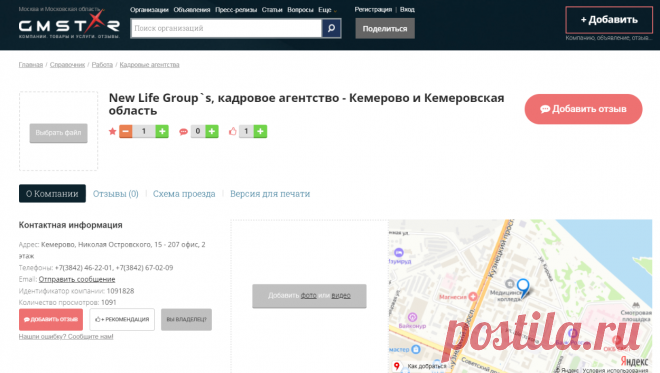The width and height of the screenshot is (660, 373).
Task: Click Нашли ошибку? Сообщите нам! link
Action: (66, 336)
